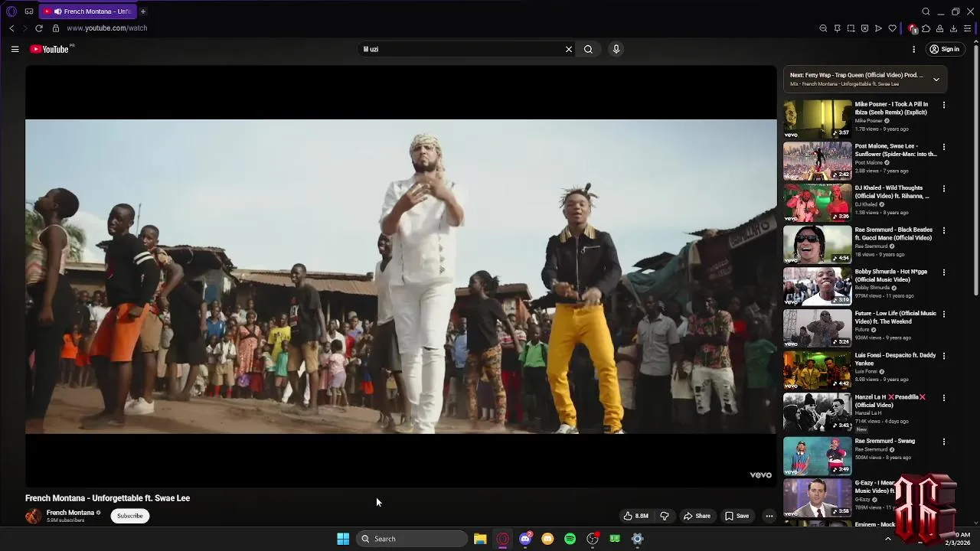Open the YouTube hamburger guide menu

(15, 49)
